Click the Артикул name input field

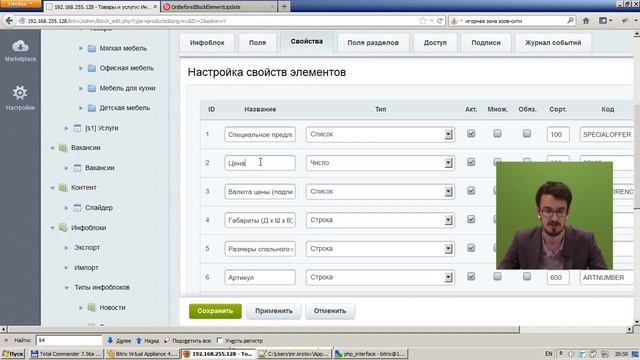pyautogui.click(x=260, y=277)
